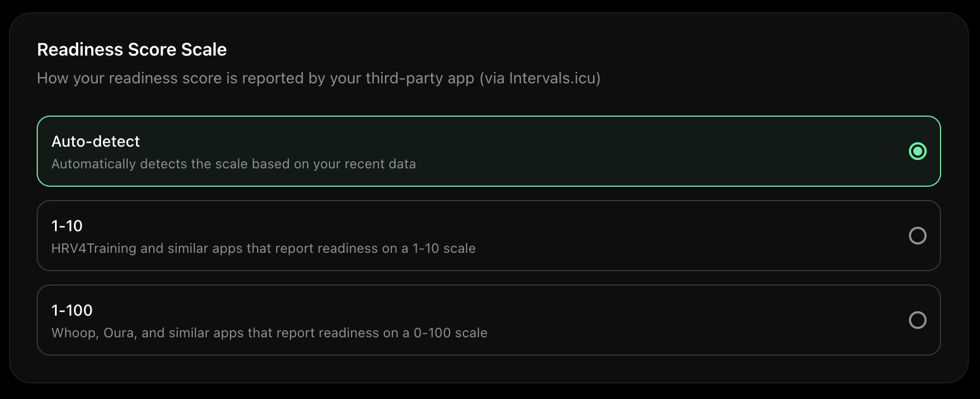The width and height of the screenshot is (980, 399).
Task: Click the '1-10 scale' text in HRV4Training description
Action: [x=444, y=248]
